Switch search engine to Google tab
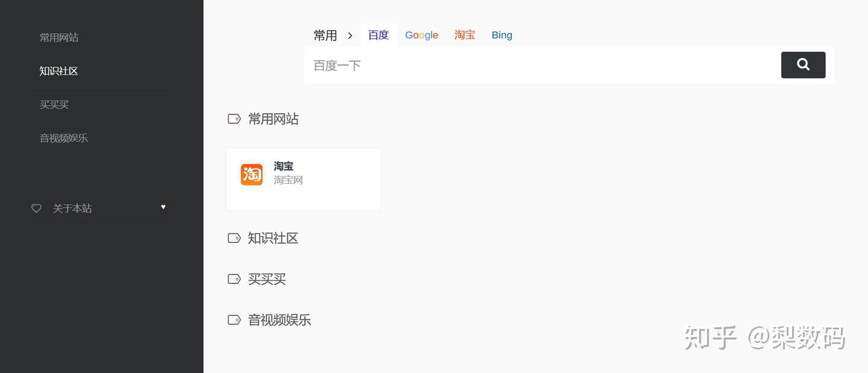 tap(421, 35)
